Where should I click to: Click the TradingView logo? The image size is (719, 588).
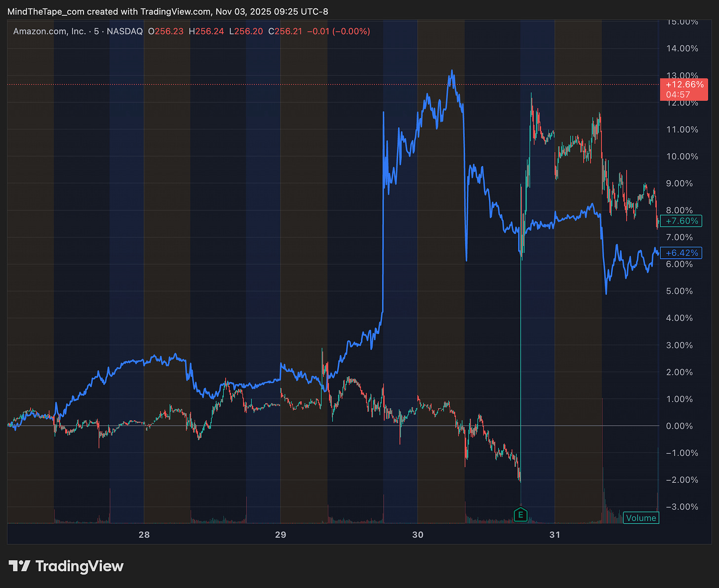tap(66, 566)
